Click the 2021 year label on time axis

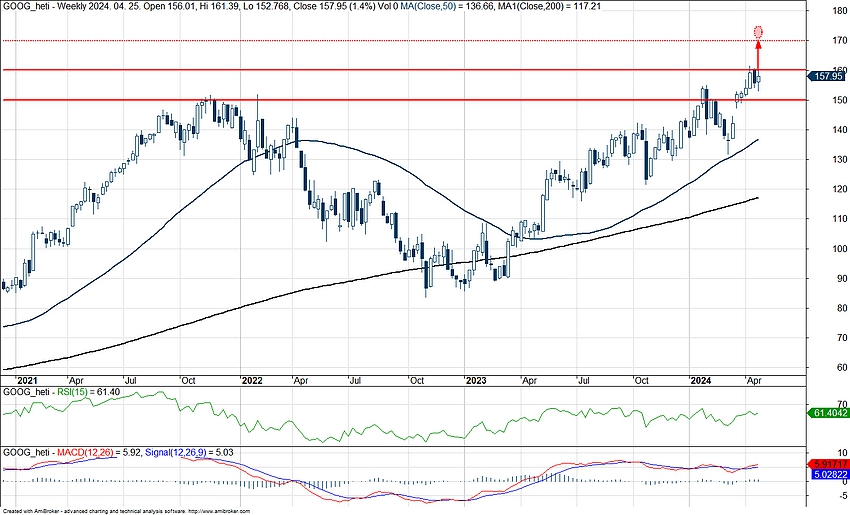pos(27,381)
